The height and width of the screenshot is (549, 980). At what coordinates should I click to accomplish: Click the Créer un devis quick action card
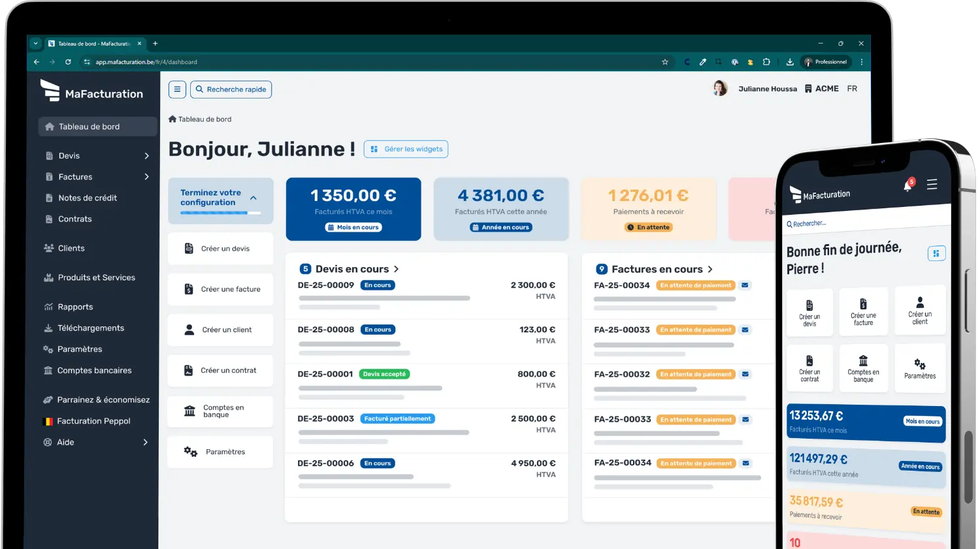tap(220, 249)
